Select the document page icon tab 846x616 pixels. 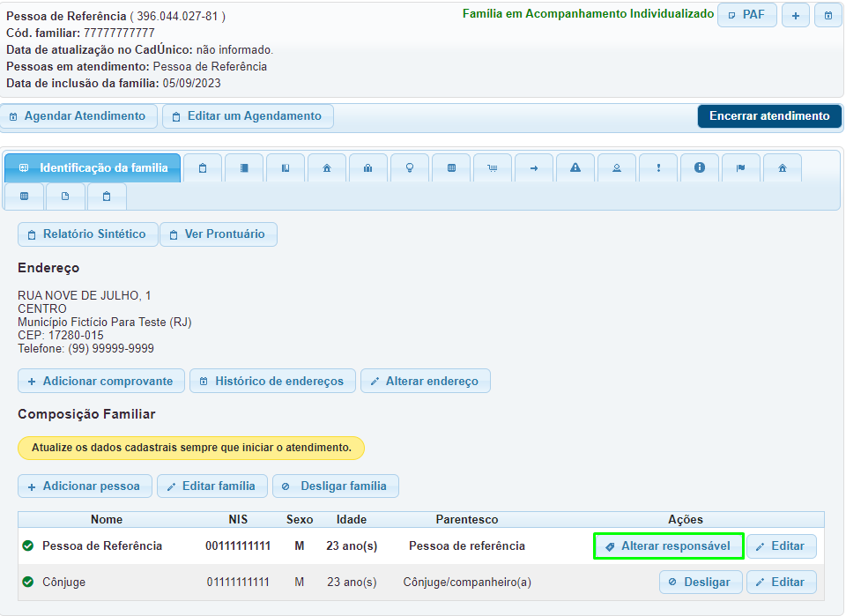(65, 197)
